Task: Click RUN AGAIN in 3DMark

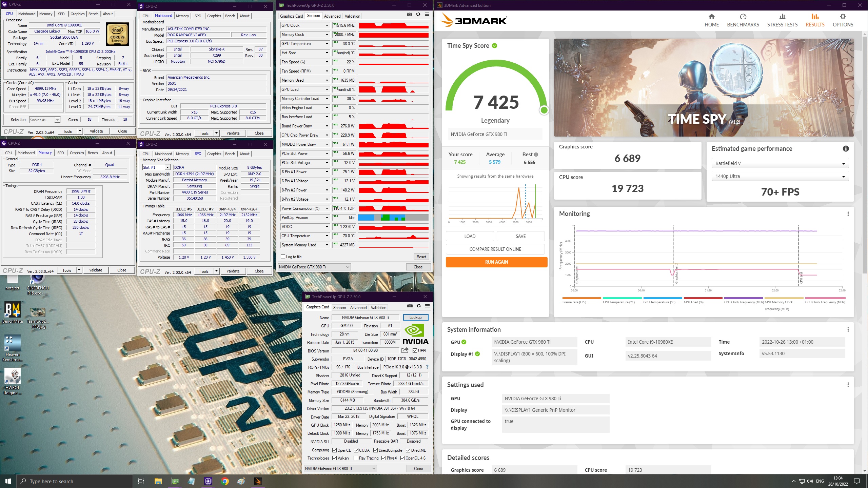Action: click(x=496, y=262)
